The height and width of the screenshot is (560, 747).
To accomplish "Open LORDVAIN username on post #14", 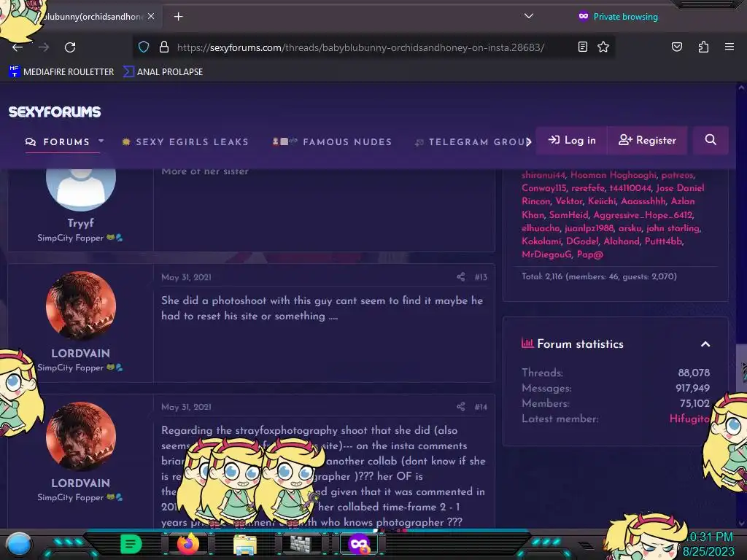I will pos(80,483).
